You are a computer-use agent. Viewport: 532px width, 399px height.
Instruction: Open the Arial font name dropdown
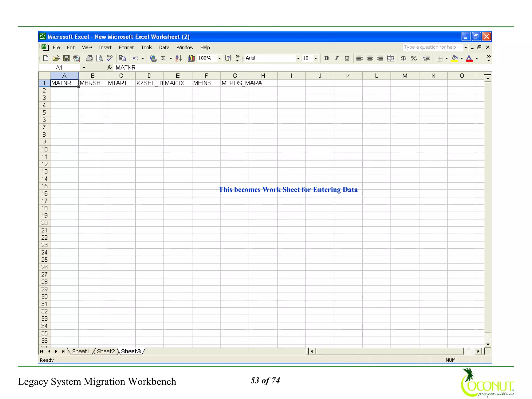coord(298,58)
